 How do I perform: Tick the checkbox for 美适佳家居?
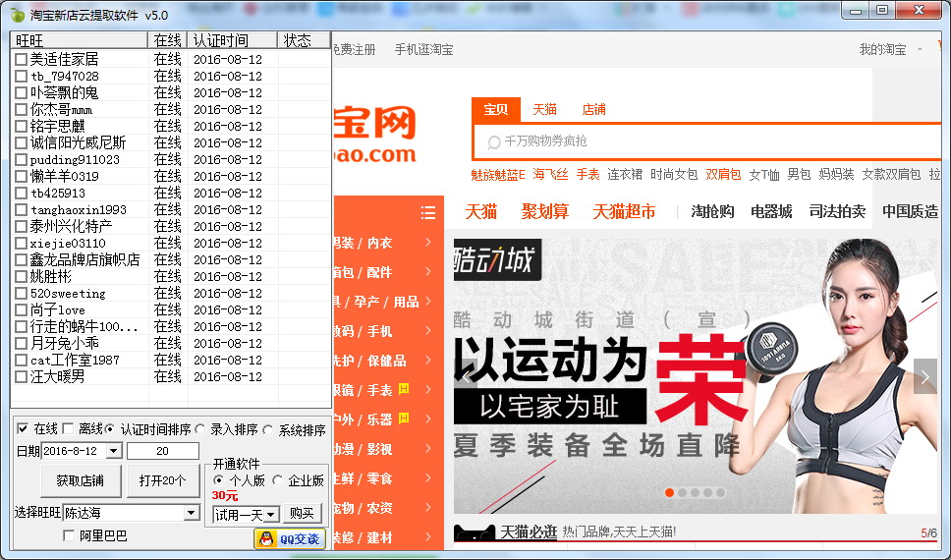pos(22,60)
